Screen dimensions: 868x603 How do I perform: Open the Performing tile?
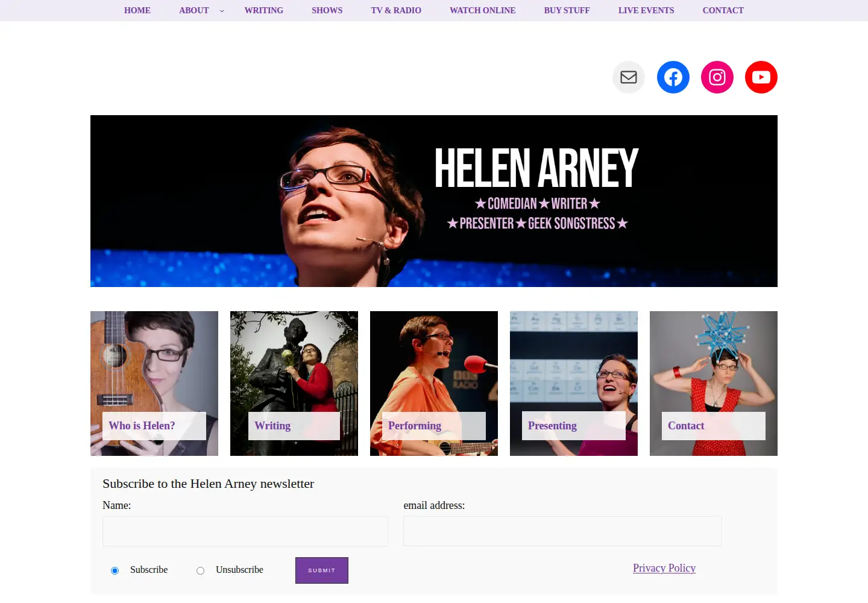[434, 384]
